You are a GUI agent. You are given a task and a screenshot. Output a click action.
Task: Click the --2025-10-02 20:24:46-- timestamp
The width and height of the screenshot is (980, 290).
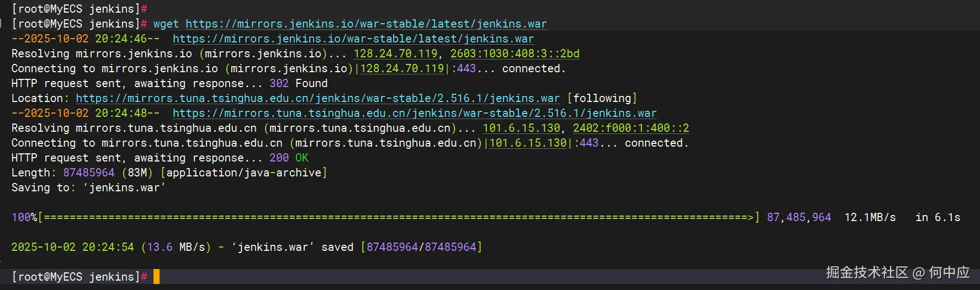[x=86, y=39]
